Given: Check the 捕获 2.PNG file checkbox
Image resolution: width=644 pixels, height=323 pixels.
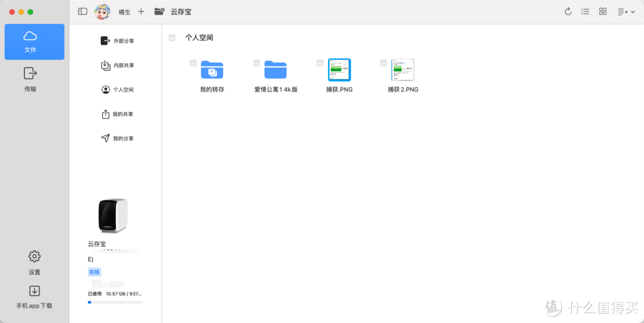Looking at the screenshot, I should tap(383, 63).
